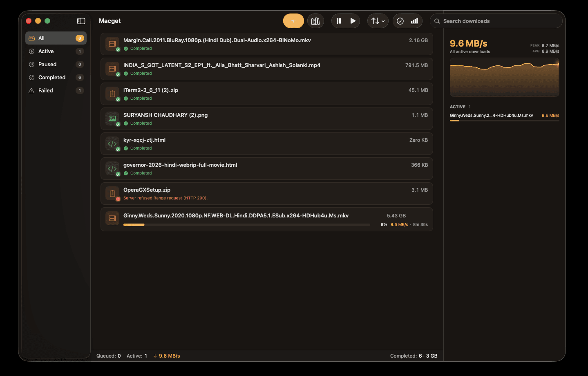The height and width of the screenshot is (376, 588).
Task: Open the sort order dropdown
Action: (378, 21)
